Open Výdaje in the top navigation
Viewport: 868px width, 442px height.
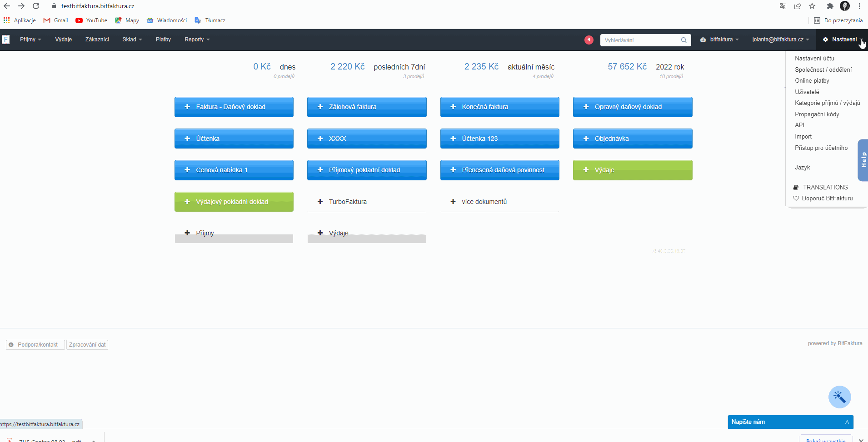[x=64, y=40]
